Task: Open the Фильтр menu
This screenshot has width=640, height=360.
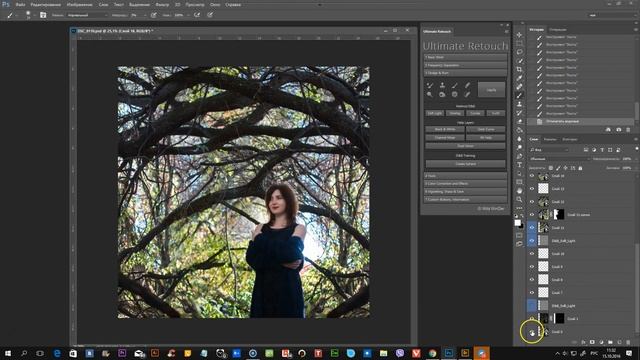Action: click(x=162, y=4)
